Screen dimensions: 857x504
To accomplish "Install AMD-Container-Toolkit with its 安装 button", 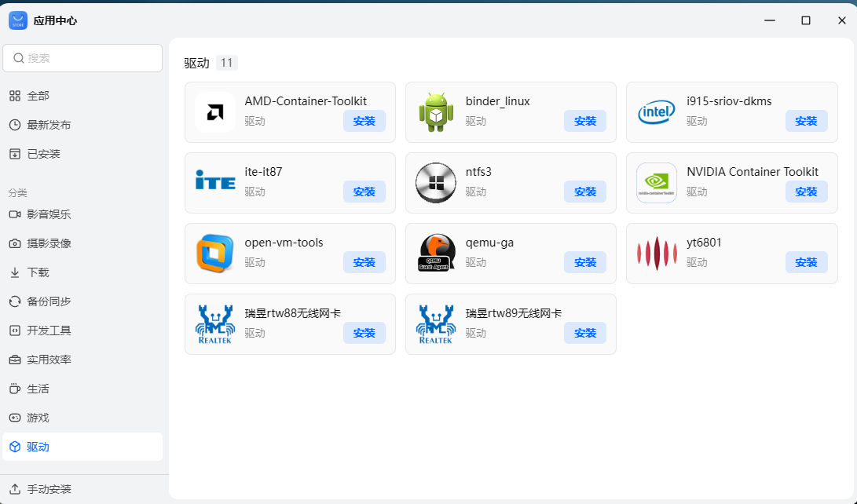I will pos(364,121).
